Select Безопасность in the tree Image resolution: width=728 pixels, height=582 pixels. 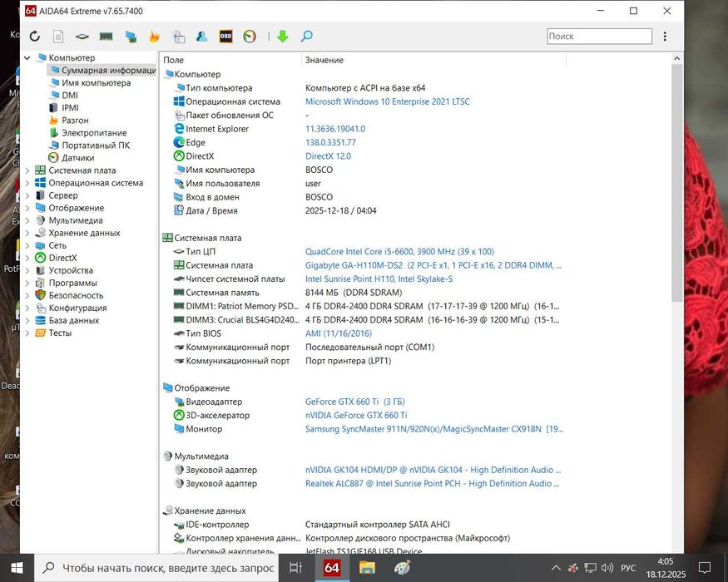[x=77, y=296]
